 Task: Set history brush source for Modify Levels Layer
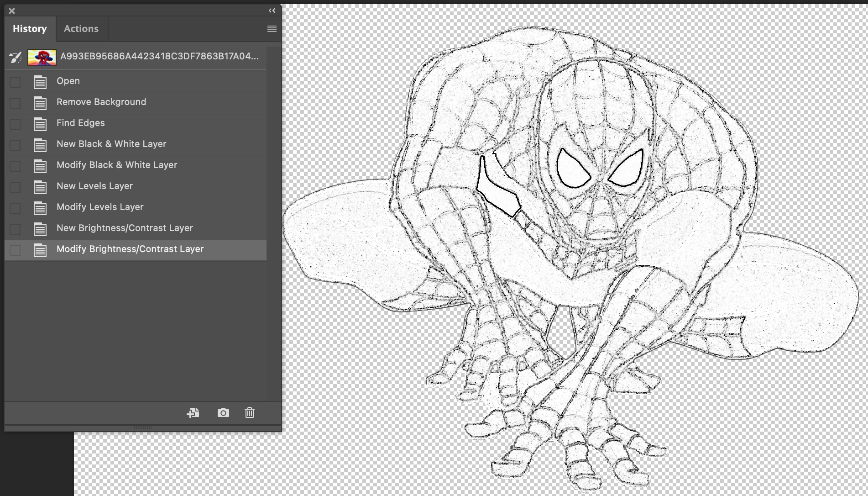pos(15,208)
